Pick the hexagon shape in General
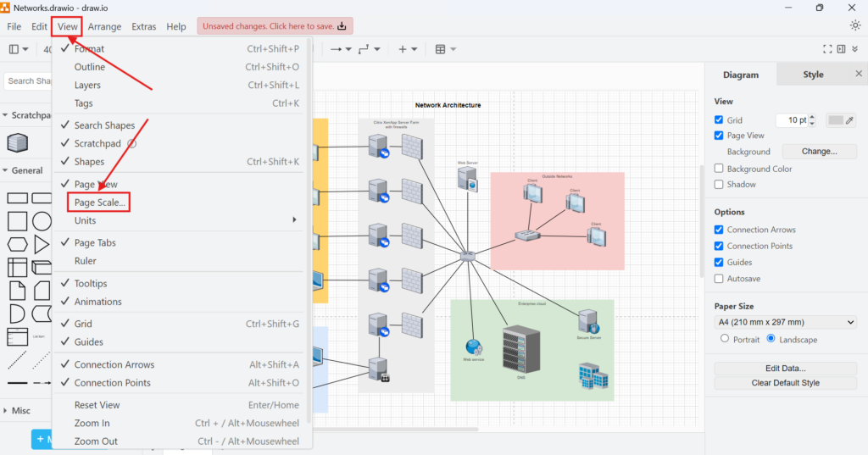Image resolution: width=868 pixels, height=455 pixels. [x=17, y=244]
